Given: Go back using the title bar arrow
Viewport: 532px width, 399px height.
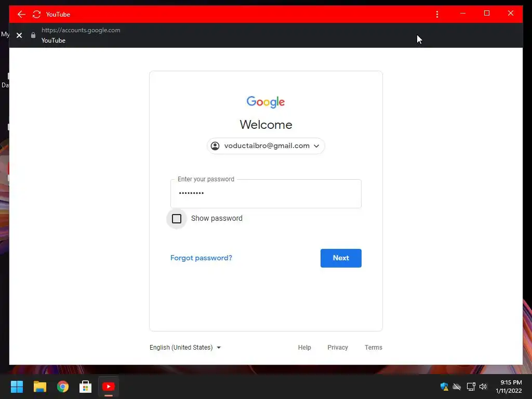Looking at the screenshot, I should tap(21, 14).
